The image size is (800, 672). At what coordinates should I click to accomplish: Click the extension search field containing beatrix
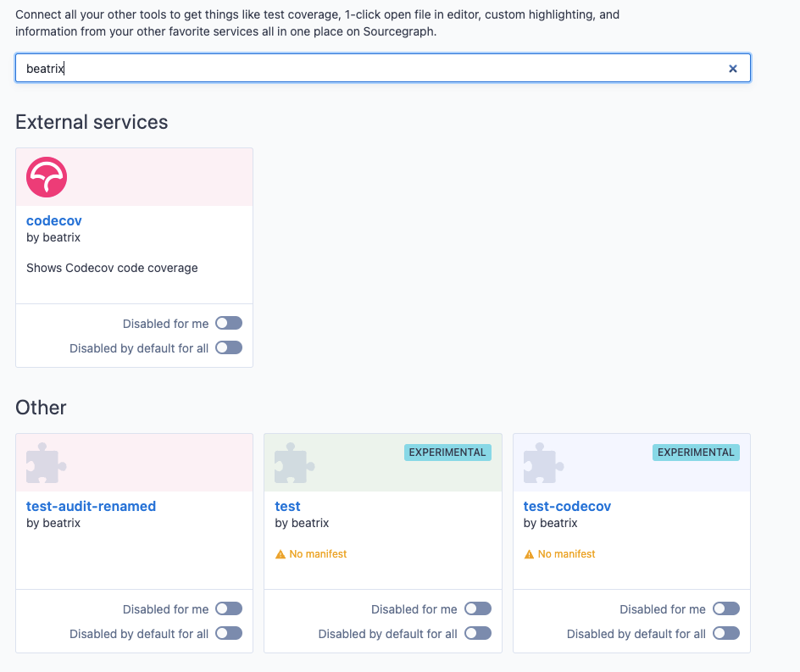pyautogui.click(x=383, y=68)
